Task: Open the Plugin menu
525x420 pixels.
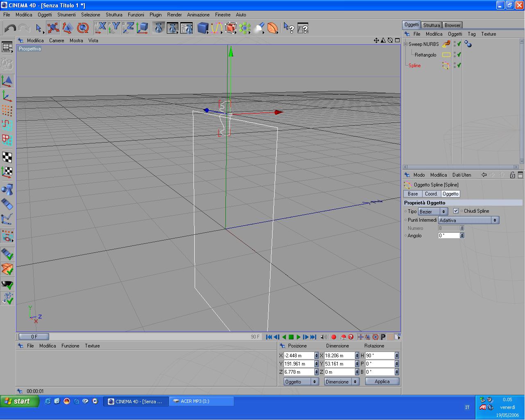Action: click(155, 15)
